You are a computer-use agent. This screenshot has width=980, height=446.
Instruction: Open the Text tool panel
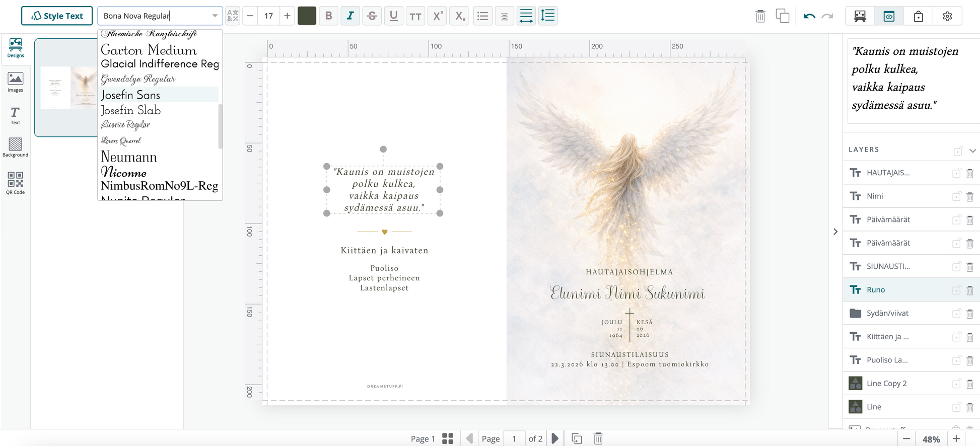[16, 115]
